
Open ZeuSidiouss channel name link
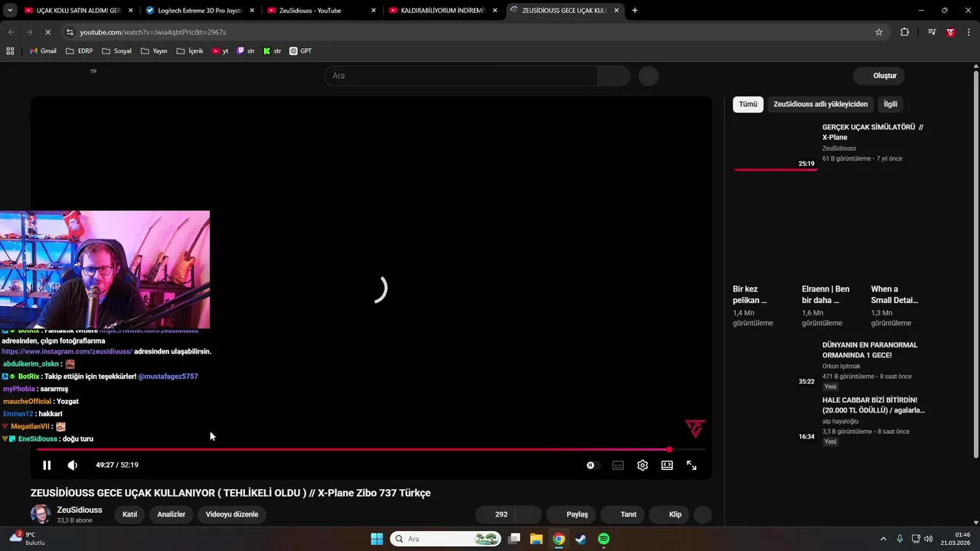[x=80, y=510]
